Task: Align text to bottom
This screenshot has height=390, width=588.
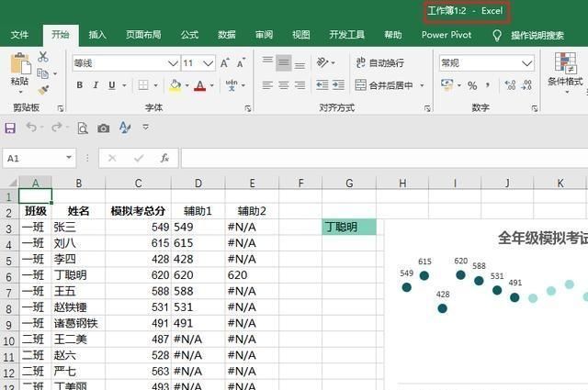Action: coord(300,65)
